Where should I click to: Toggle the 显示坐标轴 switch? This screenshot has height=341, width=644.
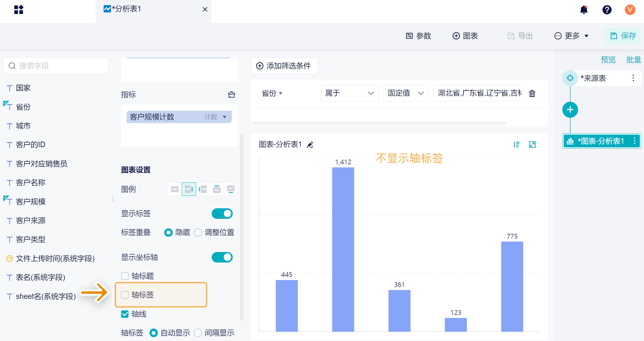coord(222,257)
